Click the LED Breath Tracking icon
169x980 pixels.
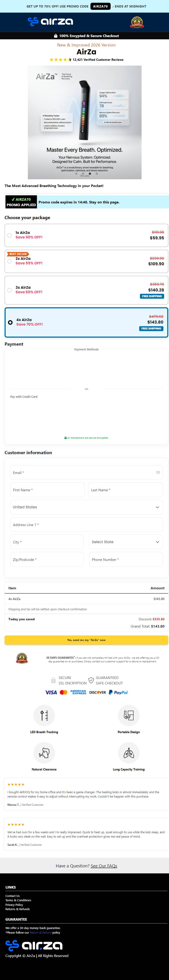[44, 715]
